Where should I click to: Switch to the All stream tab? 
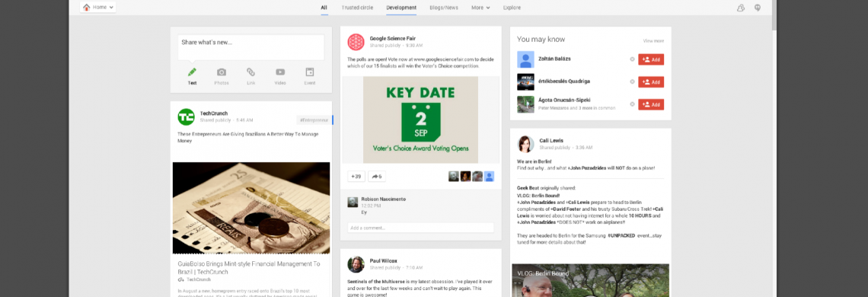click(324, 8)
